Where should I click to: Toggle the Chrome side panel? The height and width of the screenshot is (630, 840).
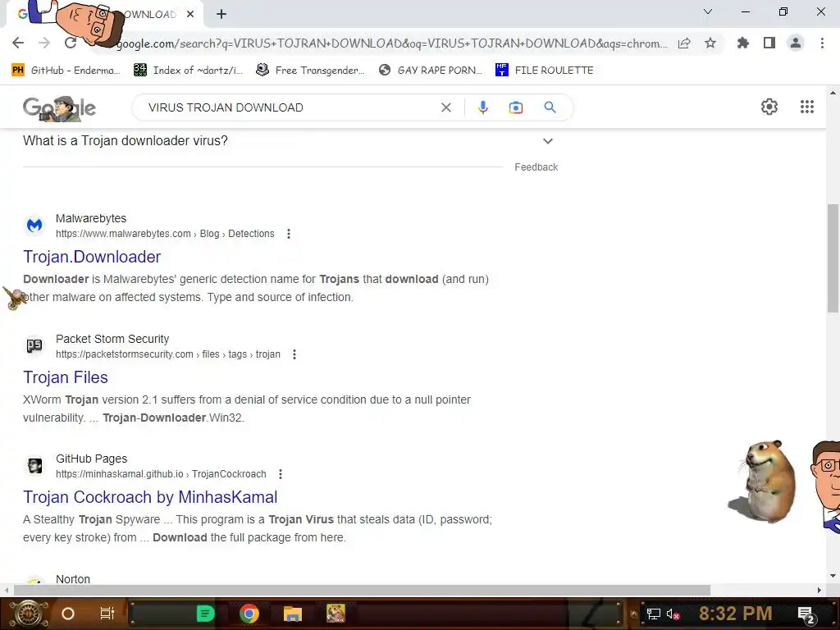pyautogui.click(x=769, y=43)
